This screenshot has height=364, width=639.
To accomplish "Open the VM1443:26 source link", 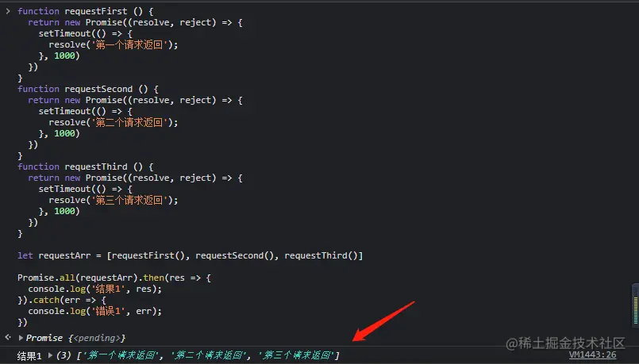I will tap(592, 354).
